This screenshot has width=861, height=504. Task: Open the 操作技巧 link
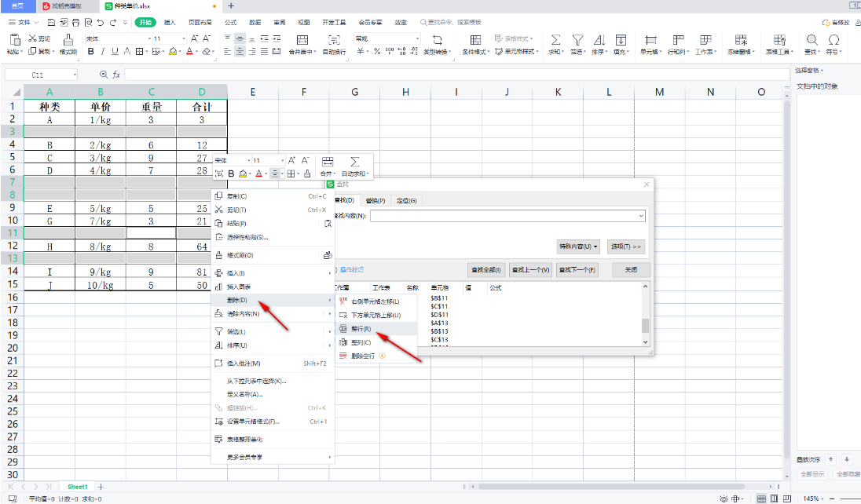click(x=351, y=269)
